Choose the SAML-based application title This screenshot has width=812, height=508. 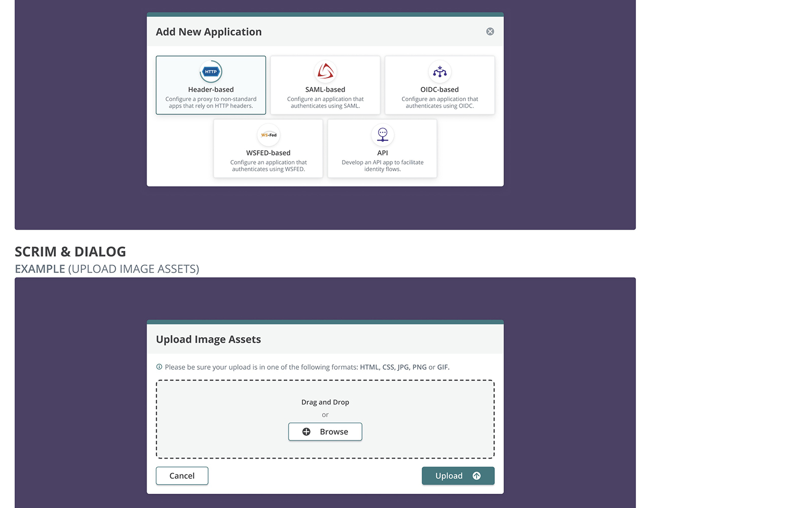click(325, 89)
